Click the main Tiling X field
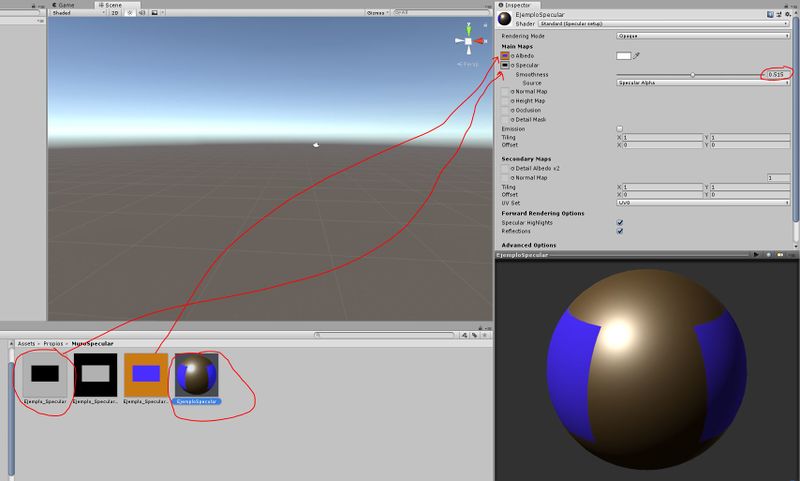Image resolution: width=800 pixels, height=481 pixels. 662,137
